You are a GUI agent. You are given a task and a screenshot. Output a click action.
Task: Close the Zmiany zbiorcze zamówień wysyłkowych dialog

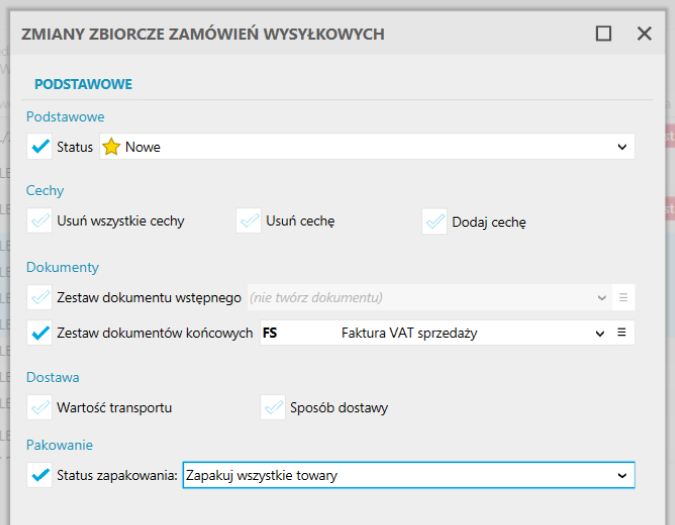coord(644,34)
